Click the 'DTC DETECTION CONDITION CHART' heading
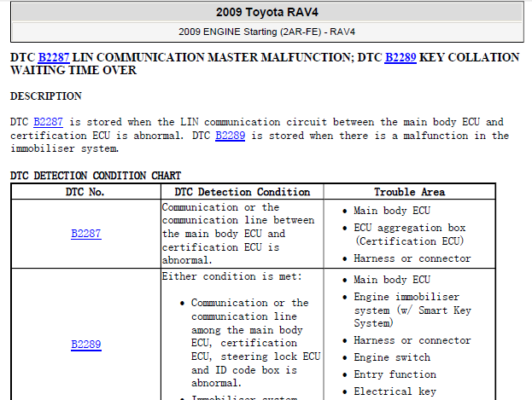This screenshot has width=532, height=400. pyautogui.click(x=96, y=176)
